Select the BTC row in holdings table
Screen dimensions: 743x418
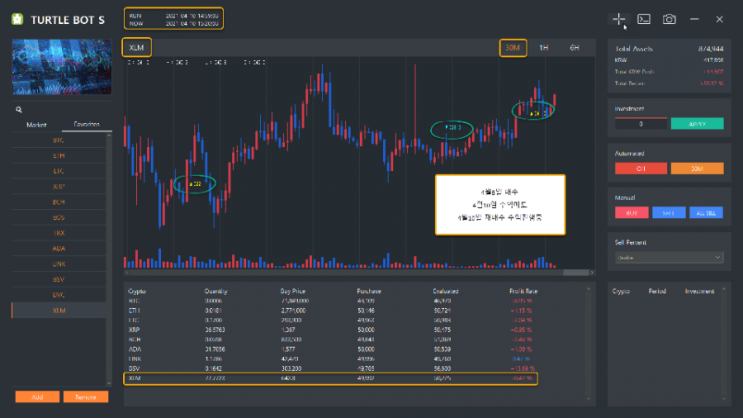[x=330, y=301]
